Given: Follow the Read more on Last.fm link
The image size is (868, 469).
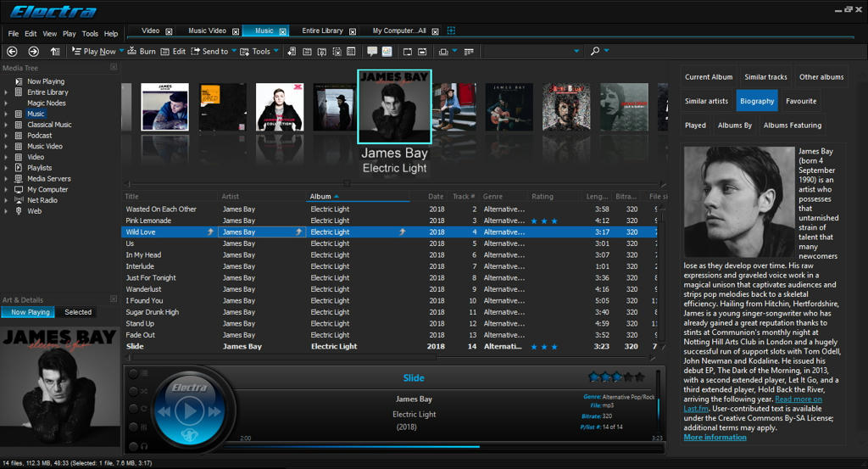Looking at the screenshot, I should [753, 404].
